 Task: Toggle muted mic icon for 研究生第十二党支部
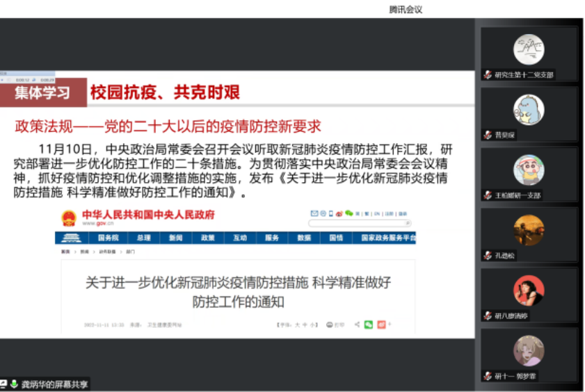pos(488,75)
